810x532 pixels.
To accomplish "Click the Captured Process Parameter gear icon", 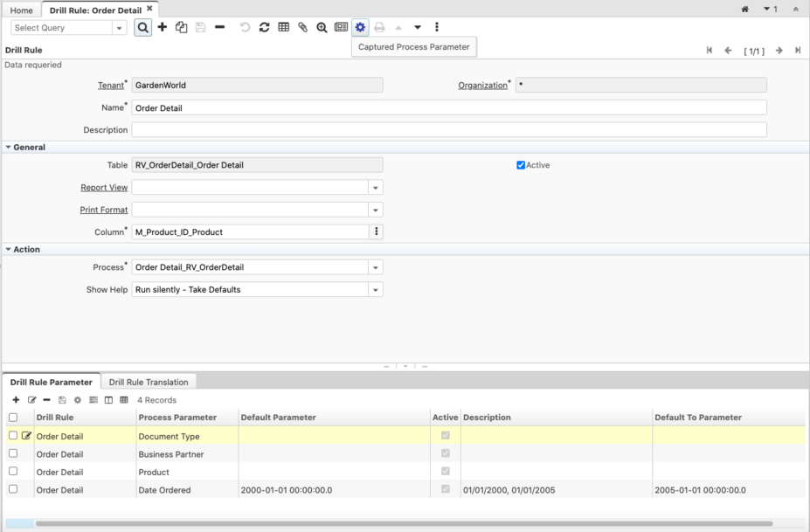I will (x=360, y=27).
